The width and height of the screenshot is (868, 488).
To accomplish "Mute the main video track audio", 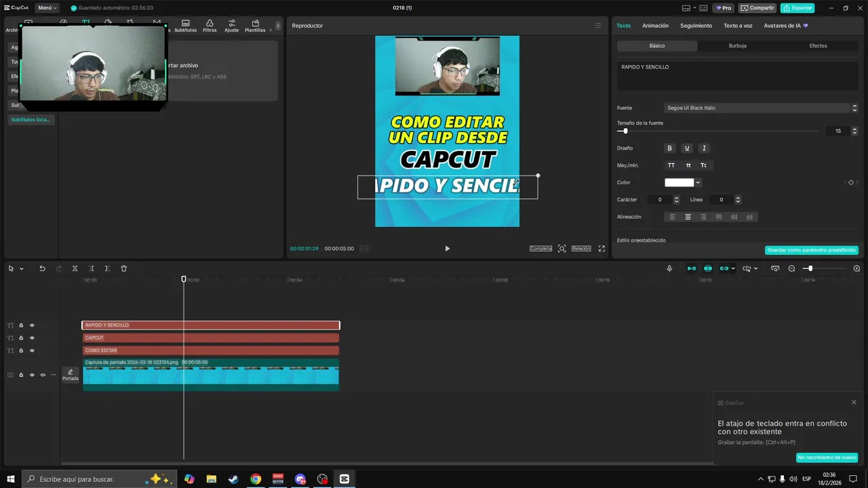I will click(43, 375).
